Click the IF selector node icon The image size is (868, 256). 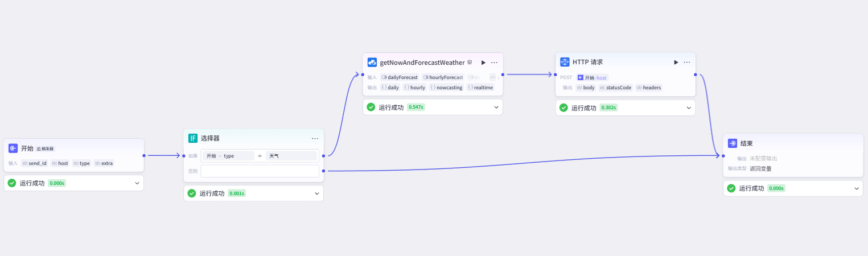click(193, 138)
